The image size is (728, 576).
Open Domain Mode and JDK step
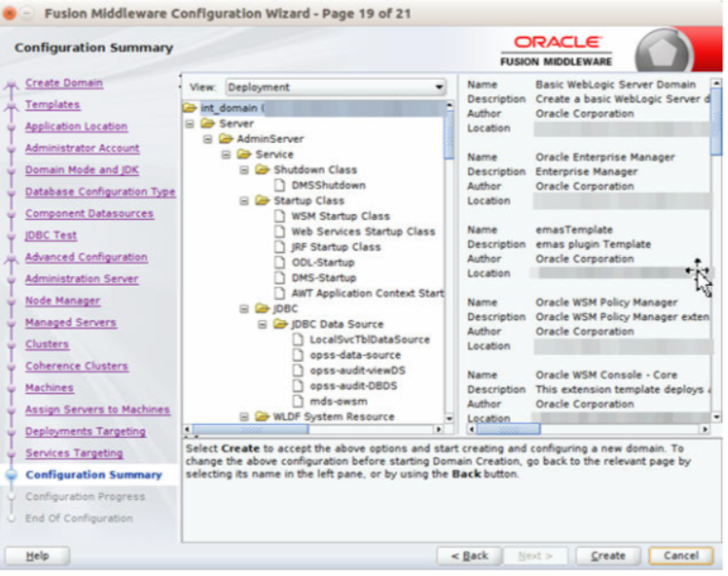pyautogui.click(x=82, y=170)
